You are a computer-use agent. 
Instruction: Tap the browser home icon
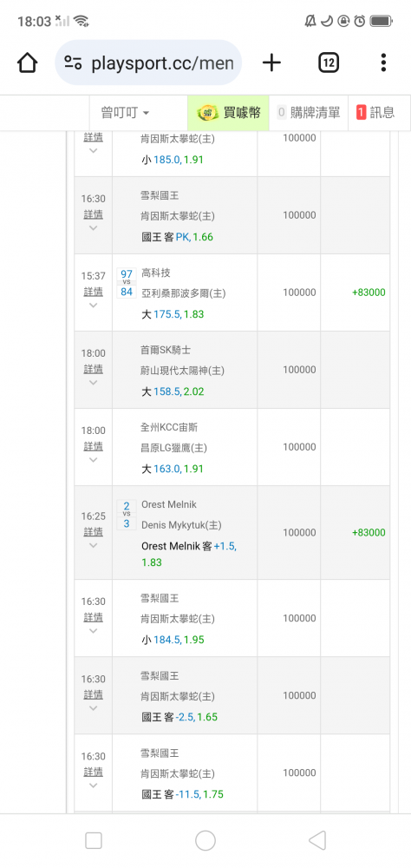[x=27, y=63]
